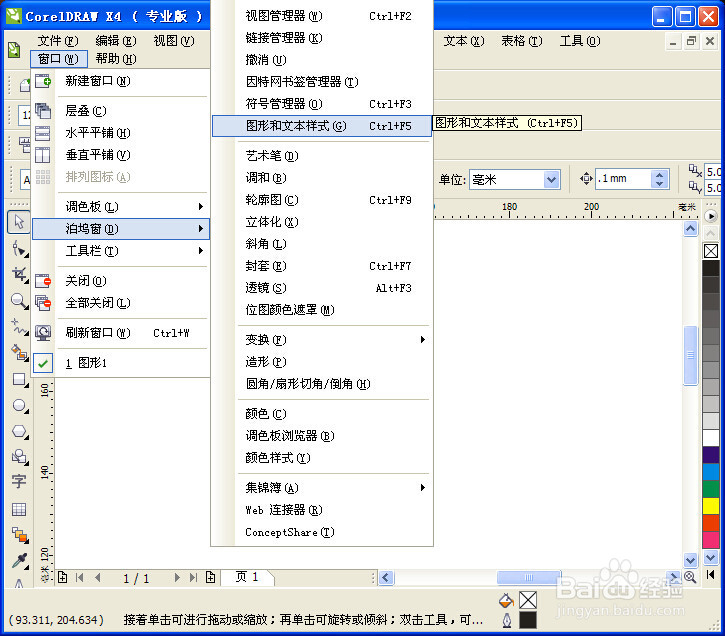Click the zoom navigator icon at scrollbar corner

[690, 576]
